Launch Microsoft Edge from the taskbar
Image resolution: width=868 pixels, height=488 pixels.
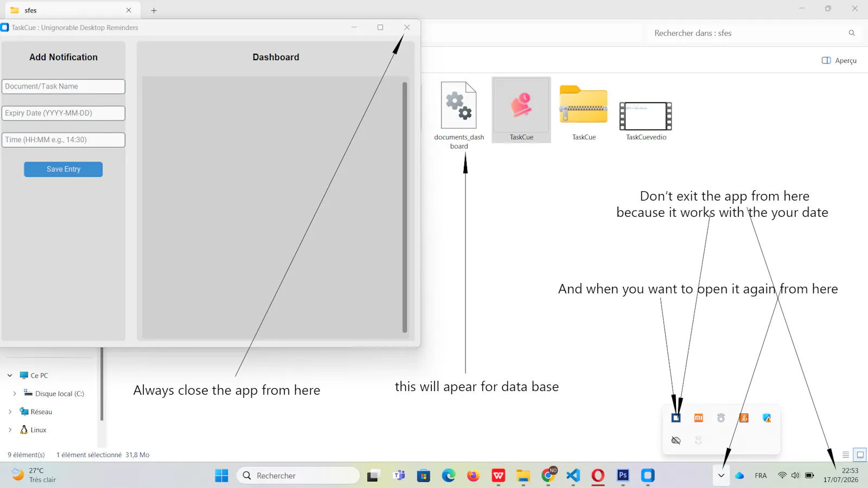tap(449, 476)
